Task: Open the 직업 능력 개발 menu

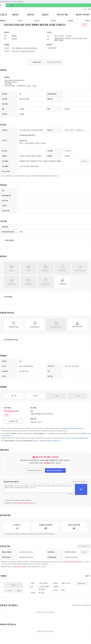Action: (x=62, y=15)
